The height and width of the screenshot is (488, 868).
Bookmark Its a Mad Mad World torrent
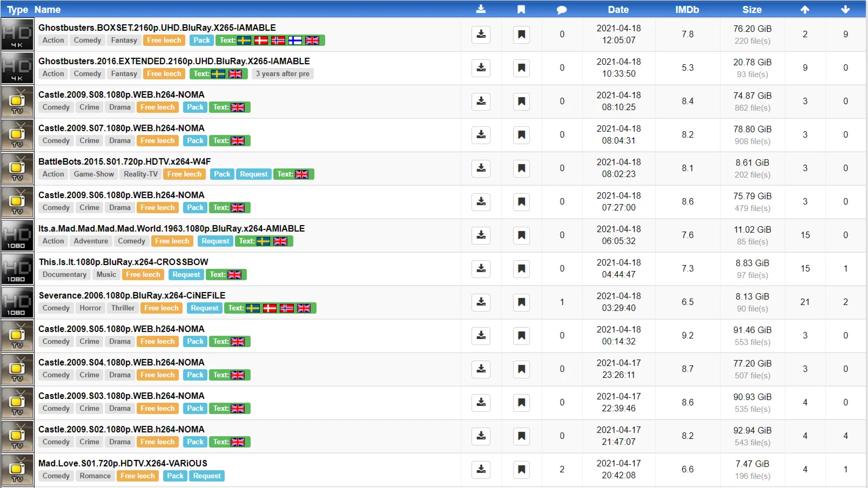[x=521, y=235]
